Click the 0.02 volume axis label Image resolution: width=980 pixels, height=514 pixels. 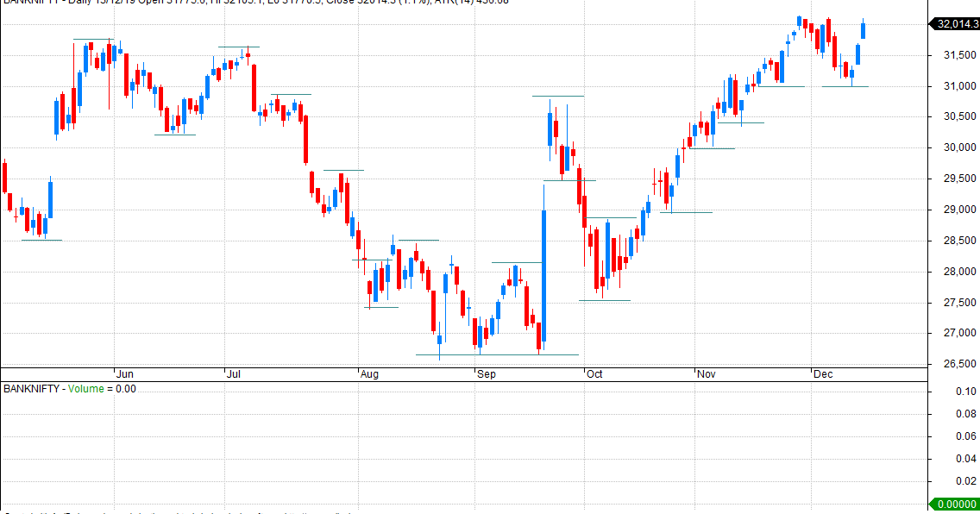[x=965, y=481]
